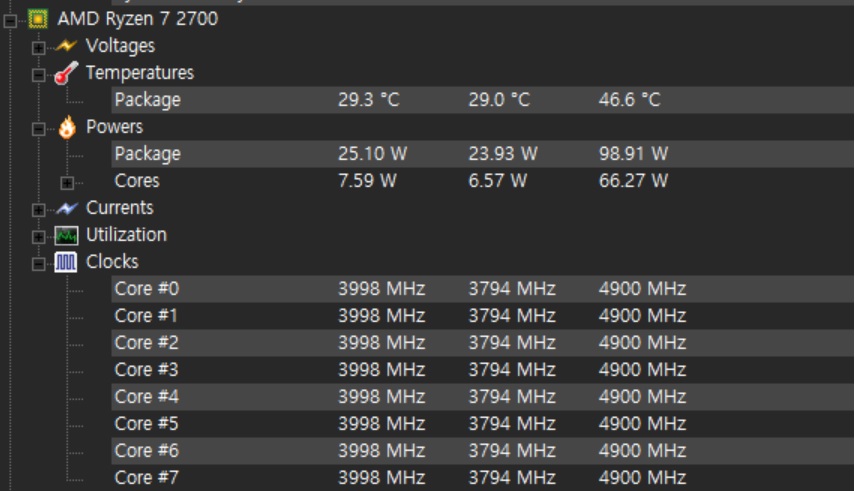Collapse the Temperatures section
The width and height of the screenshot is (855, 491).
tap(38, 75)
